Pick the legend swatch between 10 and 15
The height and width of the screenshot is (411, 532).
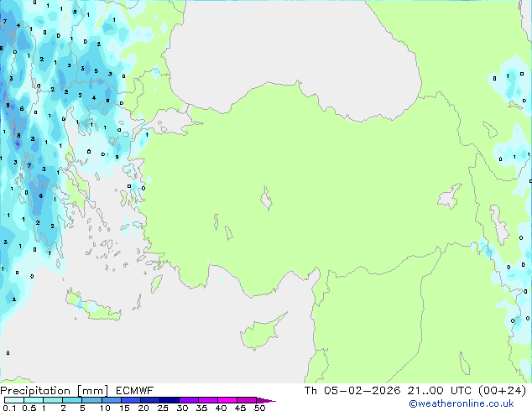click(112, 401)
